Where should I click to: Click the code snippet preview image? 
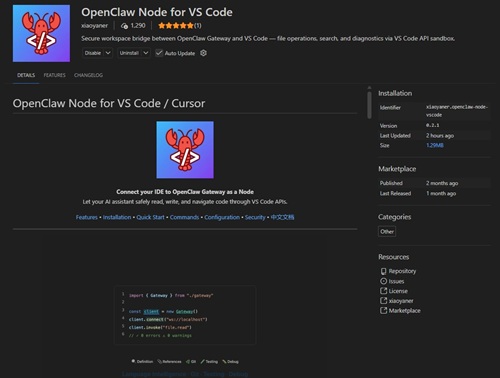click(x=185, y=315)
